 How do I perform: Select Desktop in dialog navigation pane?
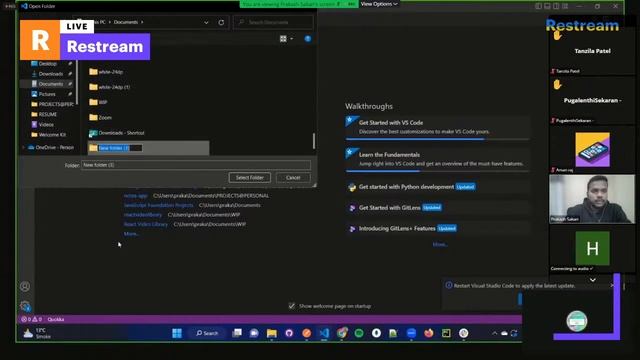pos(48,64)
